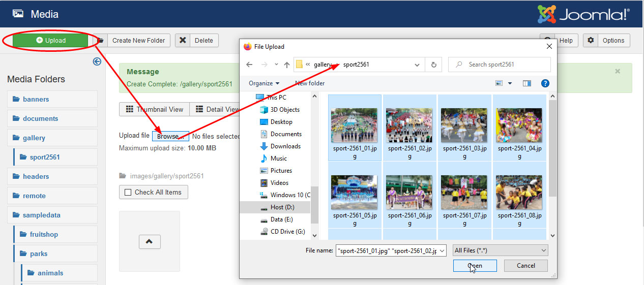Click the green Upload button

51,41
